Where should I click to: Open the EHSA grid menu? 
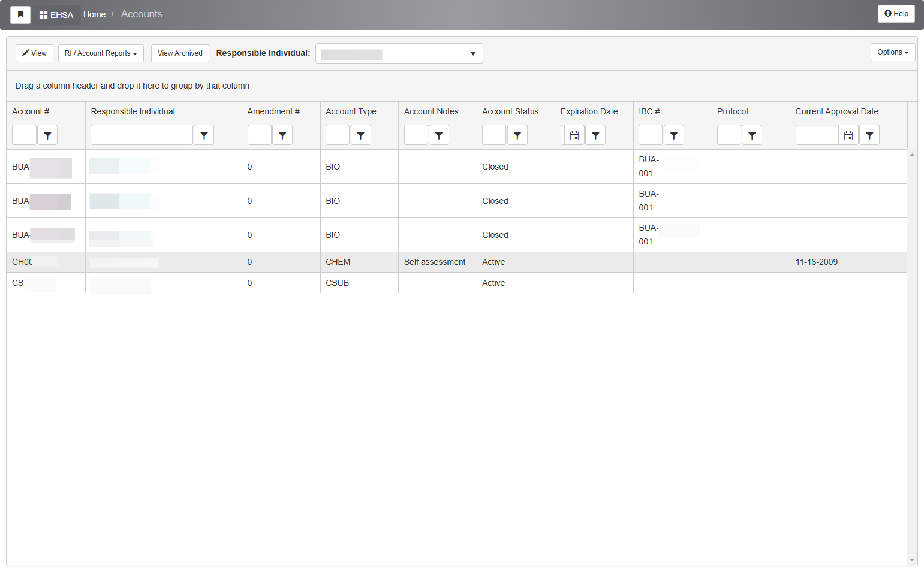(x=56, y=14)
